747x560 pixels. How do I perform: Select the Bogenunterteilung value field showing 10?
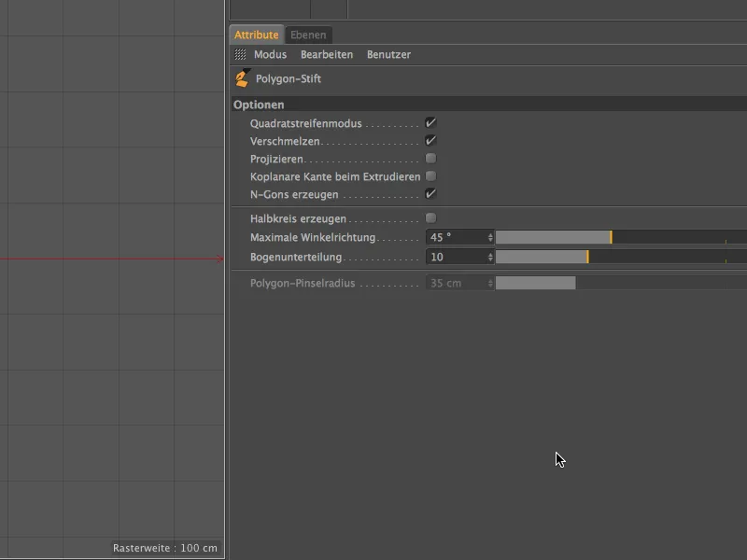(448, 255)
